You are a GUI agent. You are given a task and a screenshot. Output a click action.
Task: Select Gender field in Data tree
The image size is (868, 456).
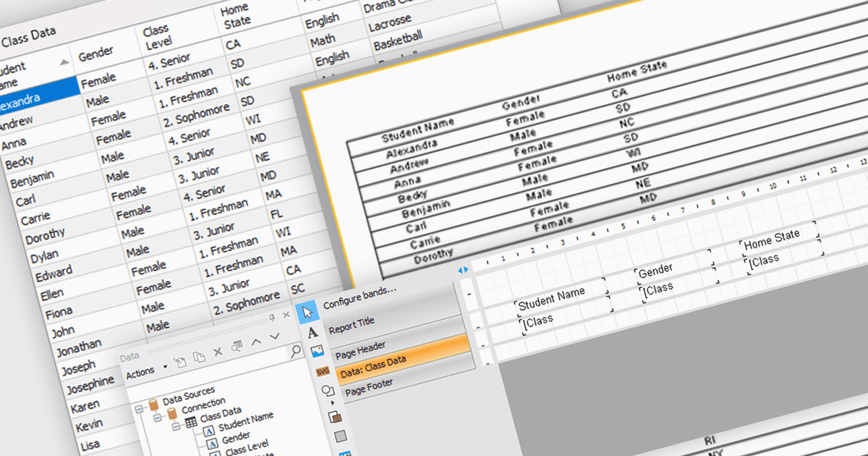pyautogui.click(x=237, y=436)
